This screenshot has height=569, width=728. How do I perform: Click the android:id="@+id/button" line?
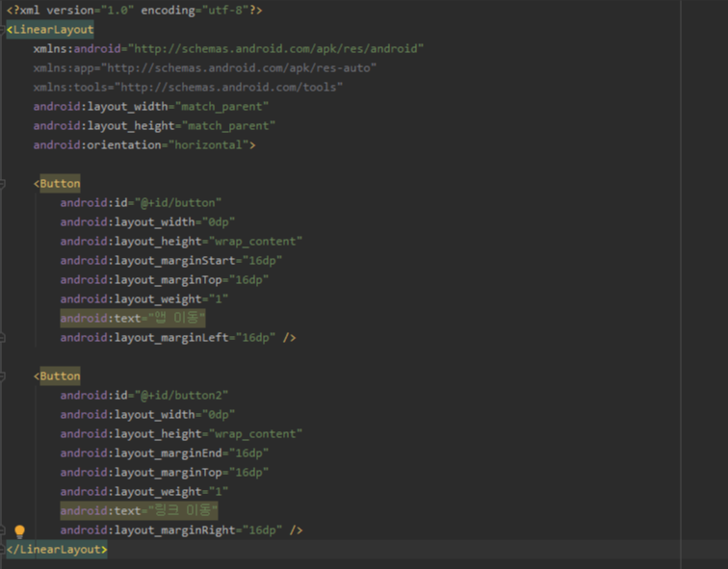[x=141, y=203]
